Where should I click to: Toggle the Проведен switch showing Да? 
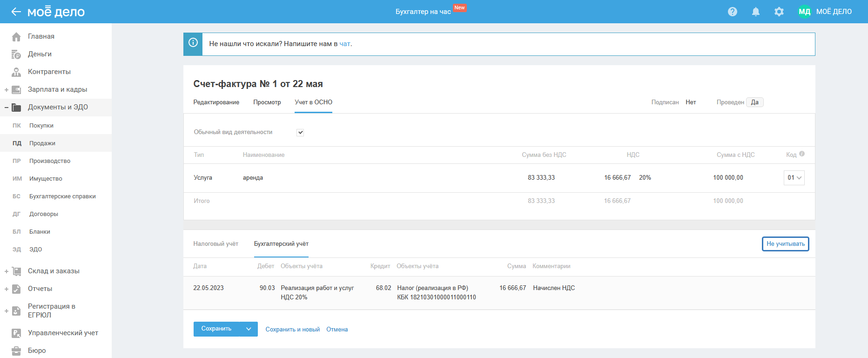coord(754,102)
